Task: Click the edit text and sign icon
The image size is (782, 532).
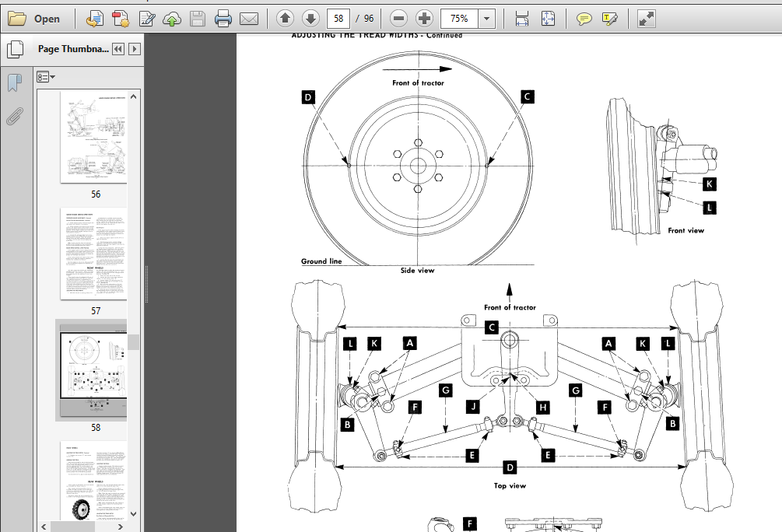Action: [x=146, y=19]
